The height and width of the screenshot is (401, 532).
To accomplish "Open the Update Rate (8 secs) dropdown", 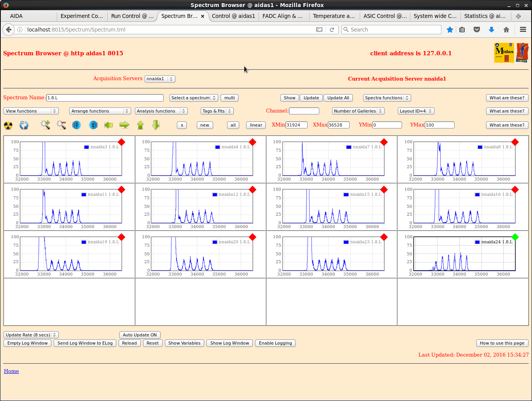I will (31, 335).
